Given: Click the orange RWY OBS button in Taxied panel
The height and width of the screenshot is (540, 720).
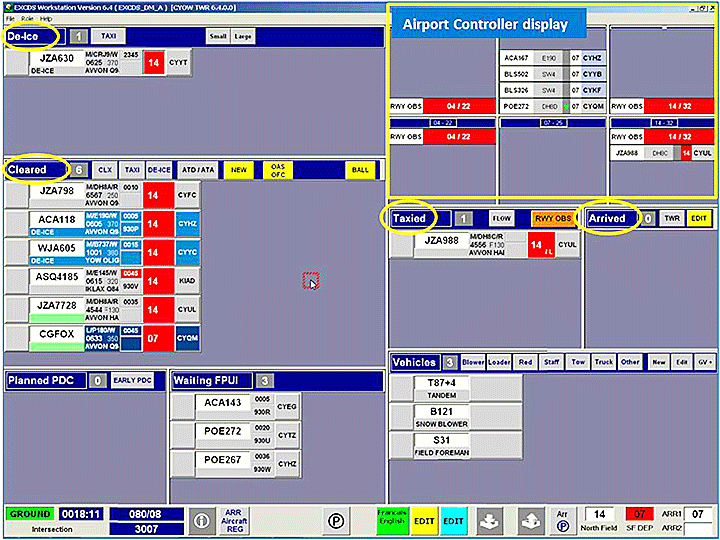Looking at the screenshot, I should tap(552, 218).
